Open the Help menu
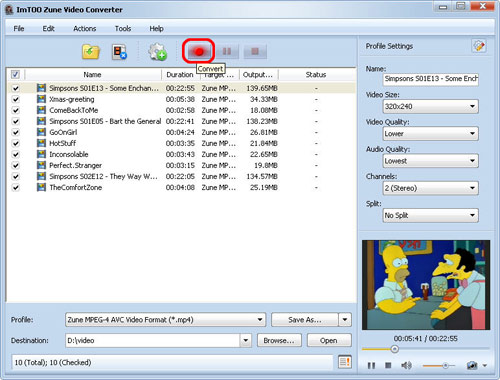This screenshot has width=500, height=380. click(x=156, y=29)
